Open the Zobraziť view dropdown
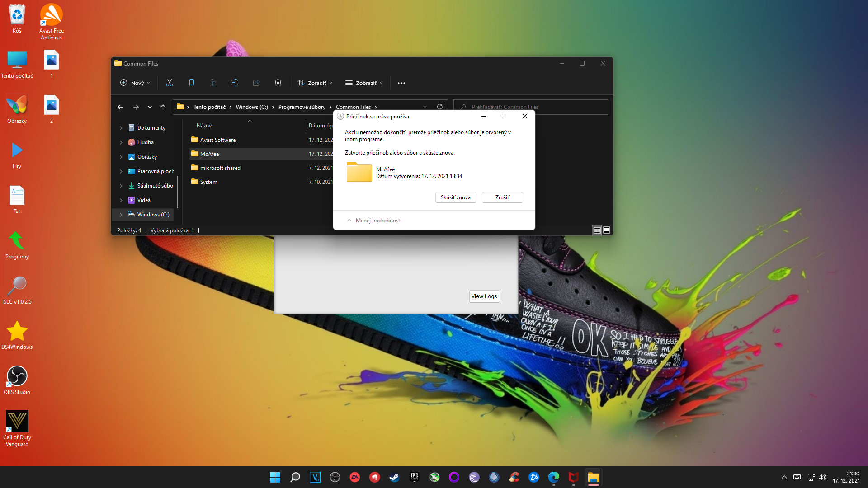 [x=364, y=83]
